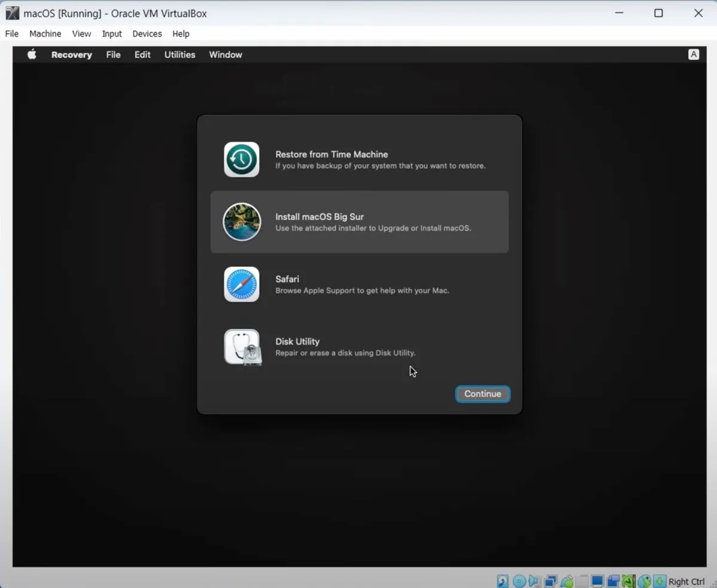Click the keyboard capture arrow icon
Image resolution: width=717 pixels, height=588 pixels.
[659, 581]
